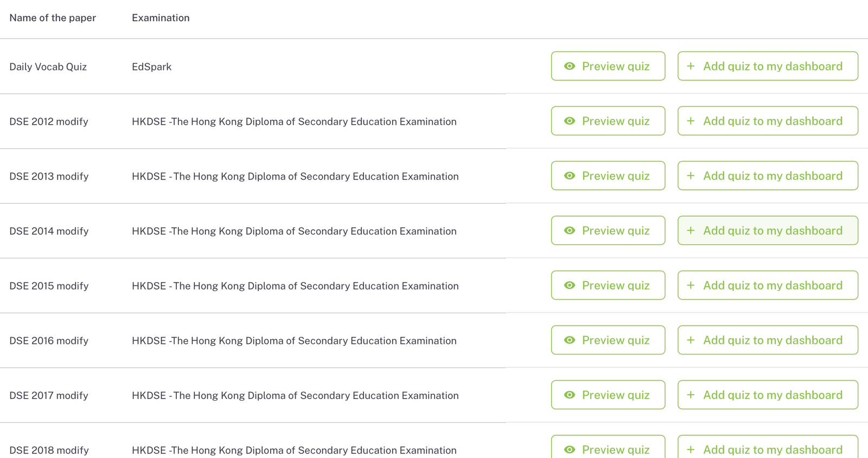Add DSE 2014 modify to my dashboard
This screenshot has height=458, width=868.
767,231
